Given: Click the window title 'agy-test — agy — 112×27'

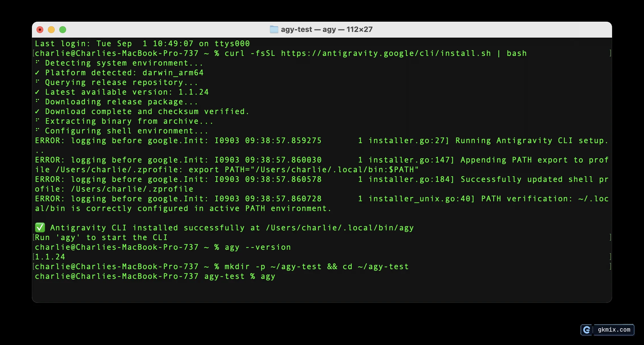Looking at the screenshot, I should [327, 29].
